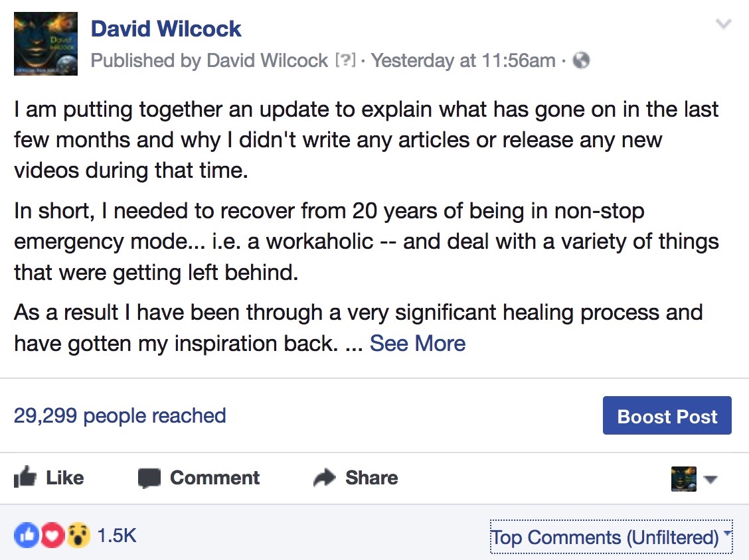Click the Comment speech bubble icon
The image size is (749, 560).
pyautogui.click(x=149, y=478)
